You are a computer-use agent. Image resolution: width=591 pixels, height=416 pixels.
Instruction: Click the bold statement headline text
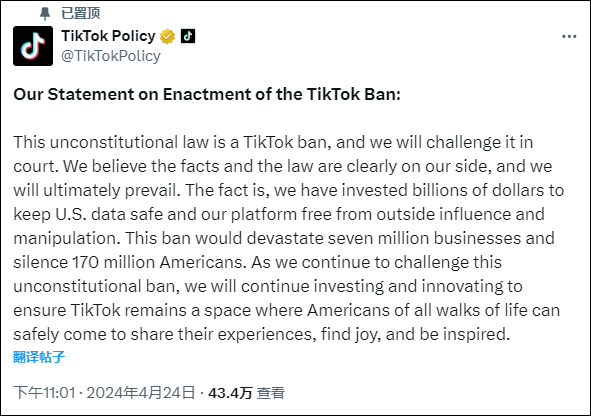point(207,94)
